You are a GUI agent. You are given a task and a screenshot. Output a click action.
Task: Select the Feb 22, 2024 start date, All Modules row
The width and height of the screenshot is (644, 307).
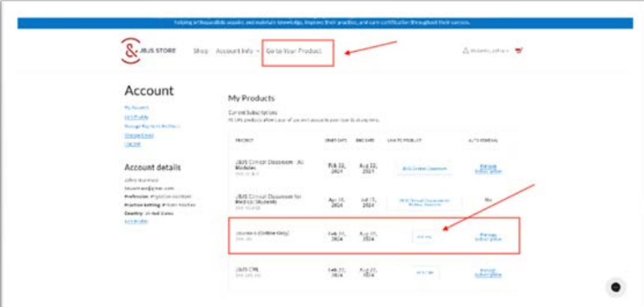[x=337, y=169]
